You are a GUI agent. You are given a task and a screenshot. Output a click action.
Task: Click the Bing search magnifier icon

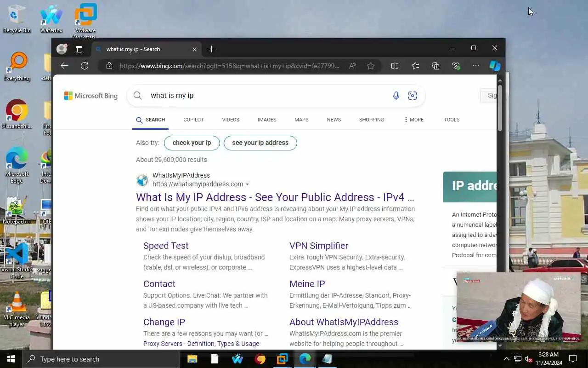point(137,95)
